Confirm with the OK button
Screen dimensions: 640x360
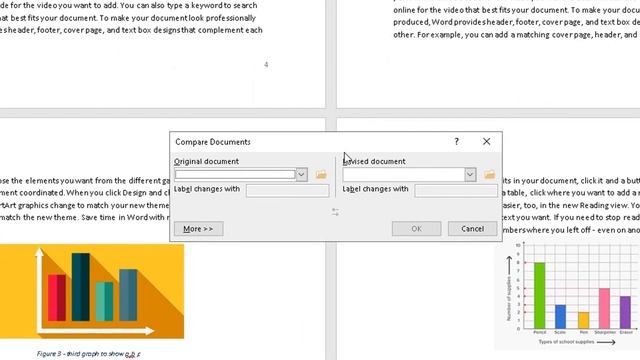click(x=416, y=229)
